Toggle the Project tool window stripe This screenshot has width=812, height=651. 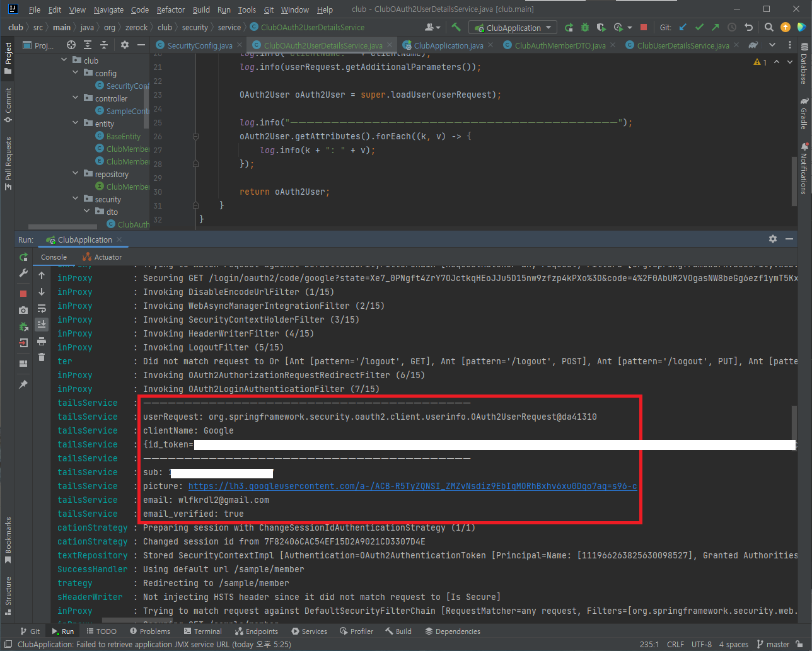(x=8, y=59)
